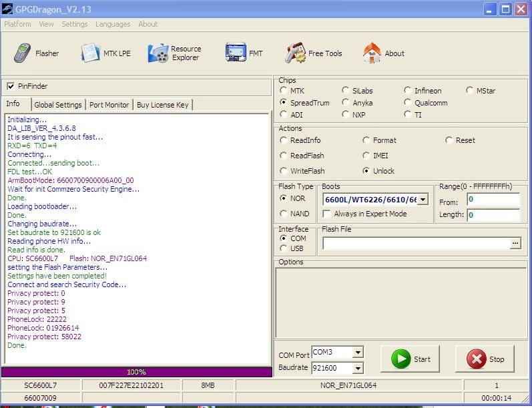Click the Range Length input field
This screenshot has height=408, width=532.
(x=493, y=215)
